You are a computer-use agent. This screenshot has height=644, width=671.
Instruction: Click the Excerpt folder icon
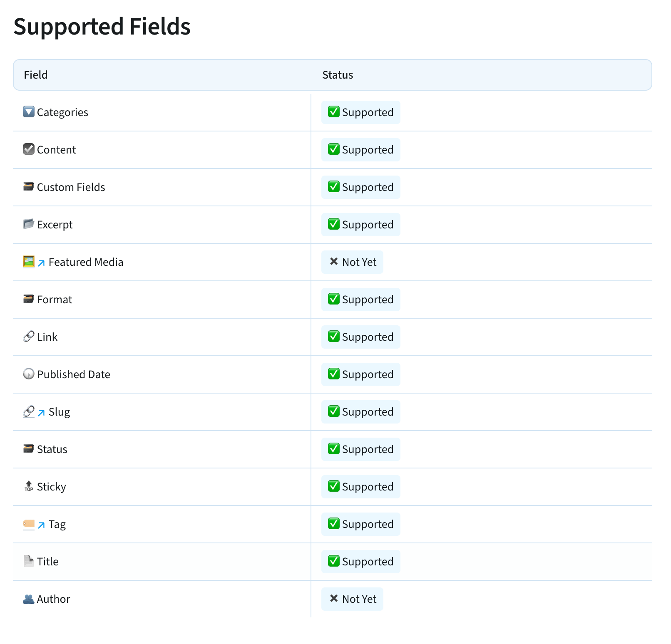pyautogui.click(x=29, y=224)
